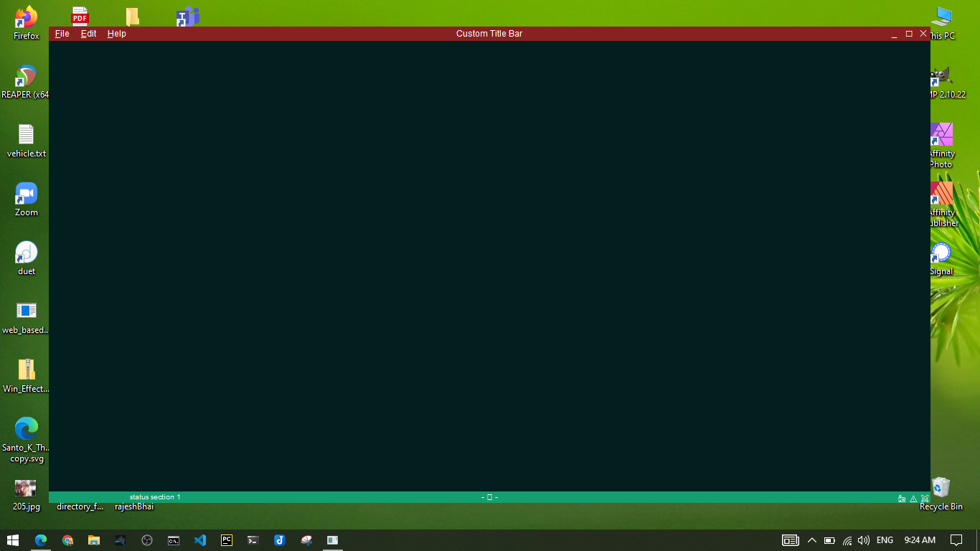
Task: Select the 'status section 1' label
Action: pos(156,496)
